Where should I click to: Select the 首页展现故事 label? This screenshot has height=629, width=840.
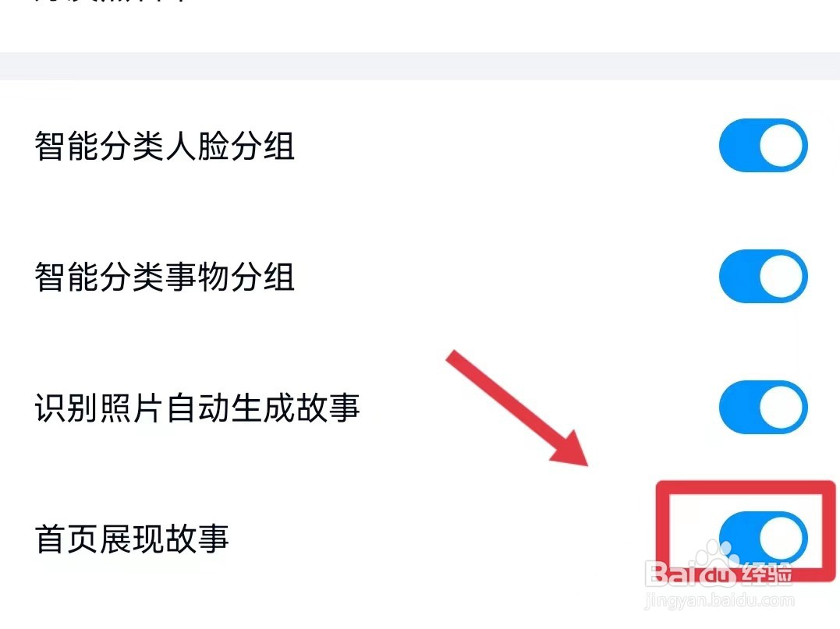coord(132,539)
